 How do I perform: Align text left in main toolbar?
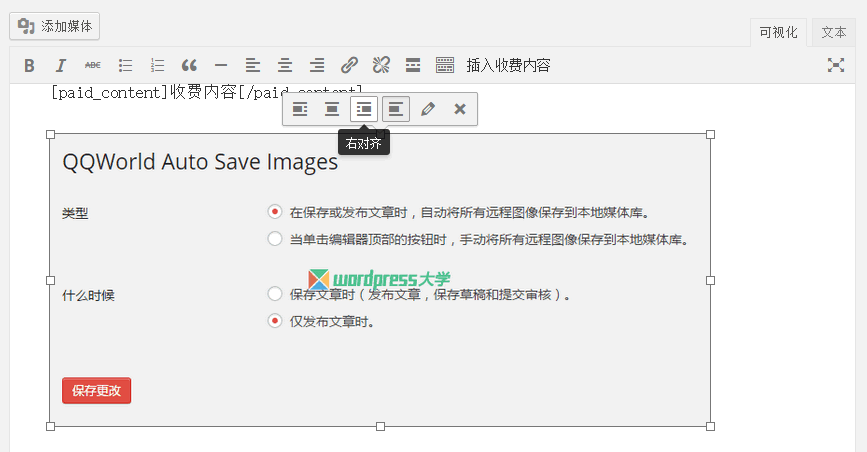pyautogui.click(x=253, y=65)
